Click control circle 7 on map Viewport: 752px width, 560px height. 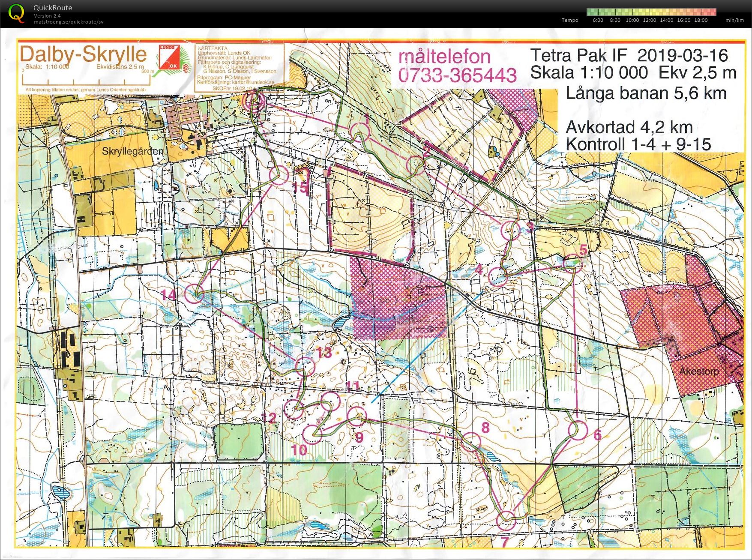click(507, 521)
